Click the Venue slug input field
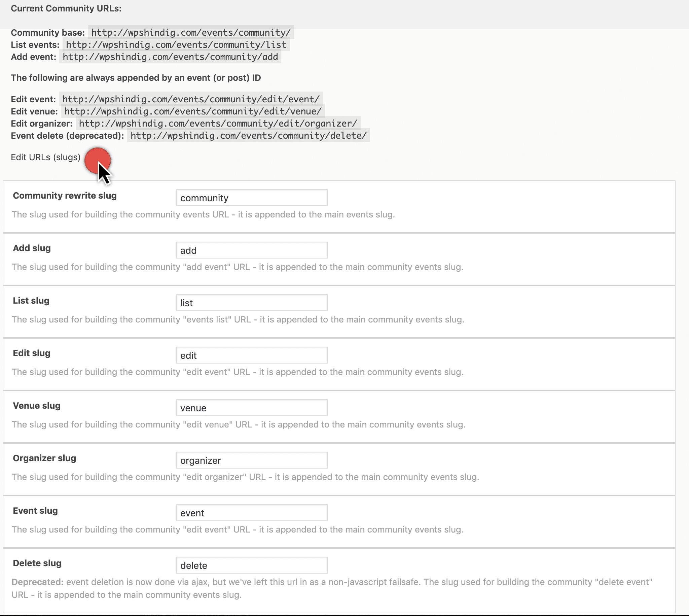This screenshot has height=616, width=689. 252,408
